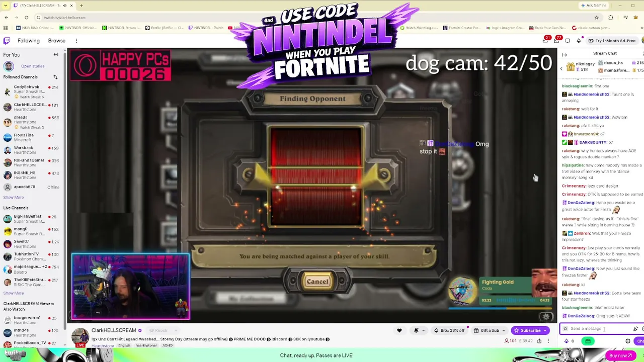Open Twitch whispers icon
Image resolution: width=644 pixels, height=362 pixels.
[568, 41]
